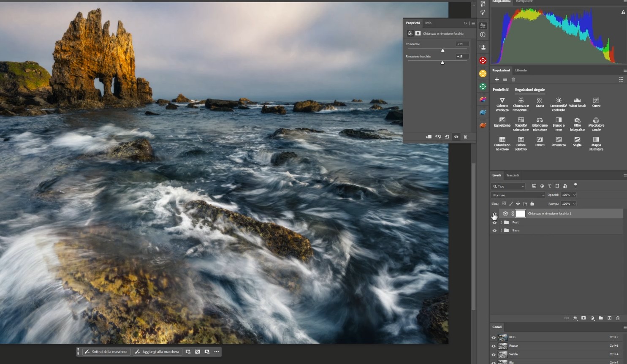The image size is (627, 364).
Task: Hide the Post layer group
Action: click(x=494, y=223)
